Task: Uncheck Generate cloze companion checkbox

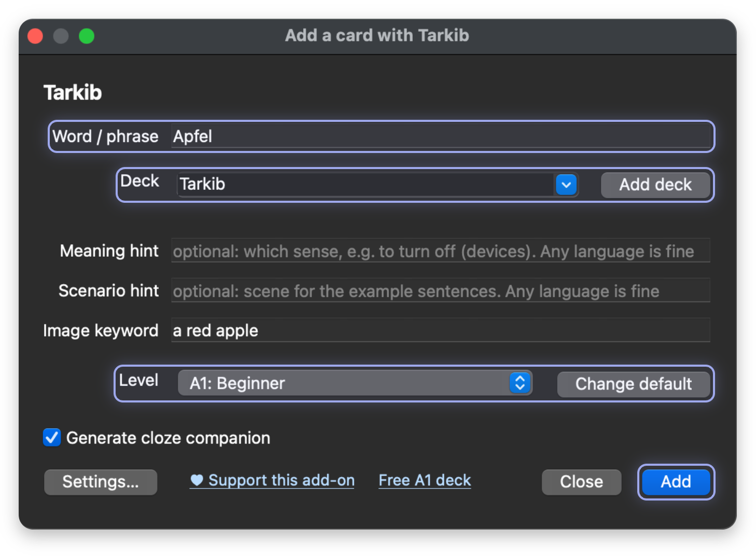Action: pyautogui.click(x=52, y=437)
